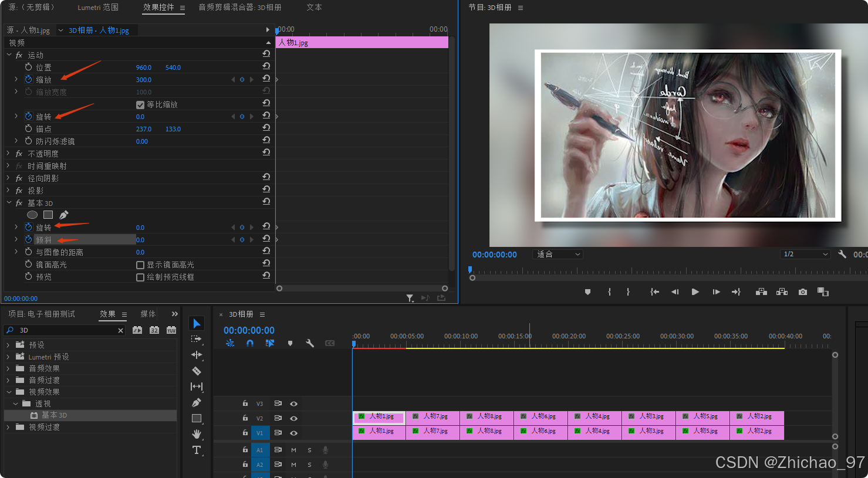Select the Hand tool
868x478 pixels.
197,434
